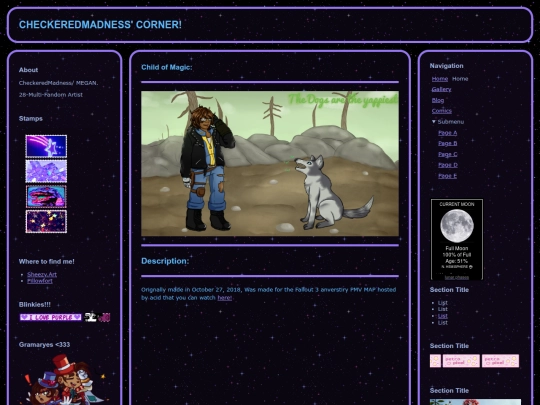Click the purple crystals stamp image
The width and height of the screenshot is (540, 405).
click(46, 171)
